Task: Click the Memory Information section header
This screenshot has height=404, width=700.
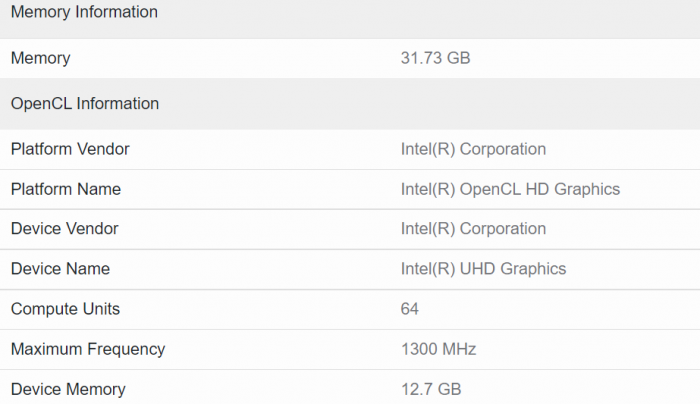Action: click(x=84, y=13)
